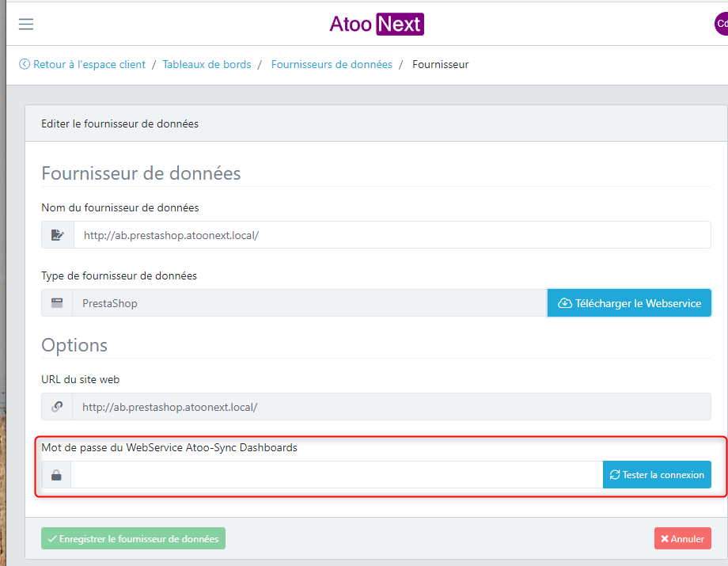Open Fournisseurs de données breadcrumb
The image size is (728, 566).
pos(332,65)
